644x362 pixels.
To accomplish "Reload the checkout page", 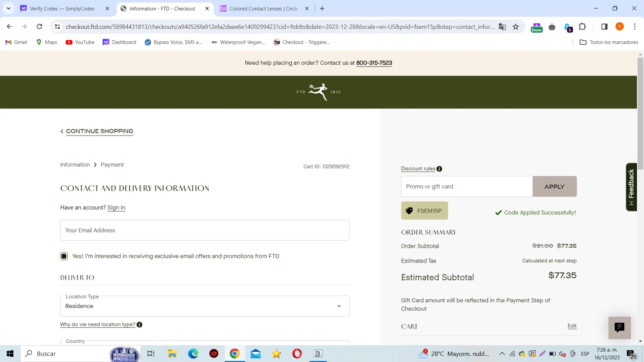I will (39, 27).
